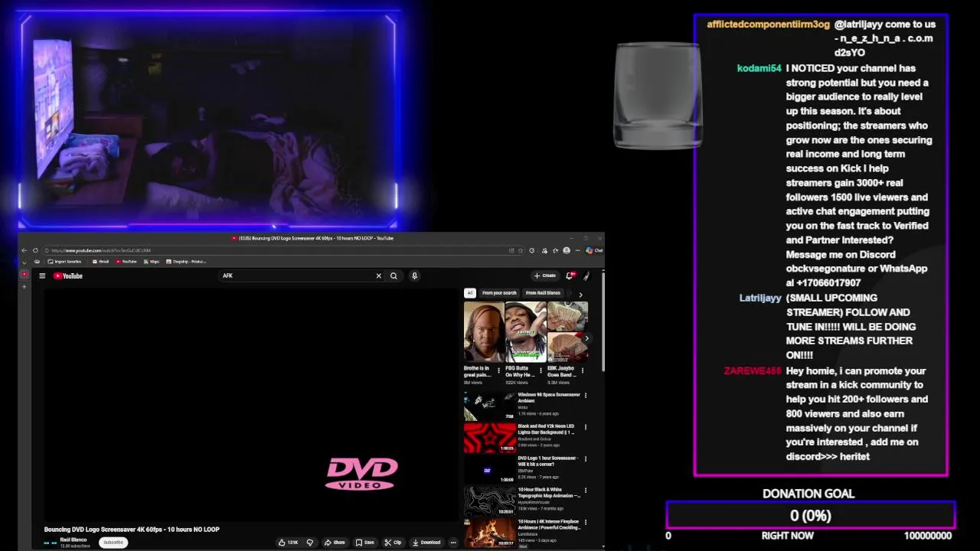Open Black and Red Y2K Neon LED thumbnail

490,437
